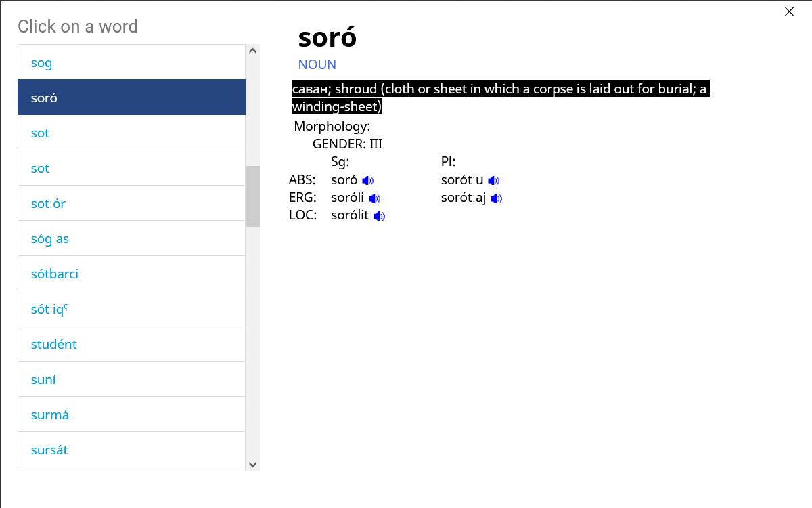Select the highlighted soró list entry
The width and height of the screenshot is (812, 508).
click(x=131, y=98)
